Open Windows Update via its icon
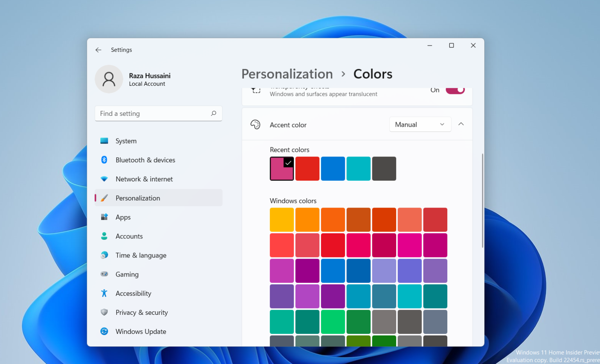Image resolution: width=600 pixels, height=364 pixels. point(104,331)
